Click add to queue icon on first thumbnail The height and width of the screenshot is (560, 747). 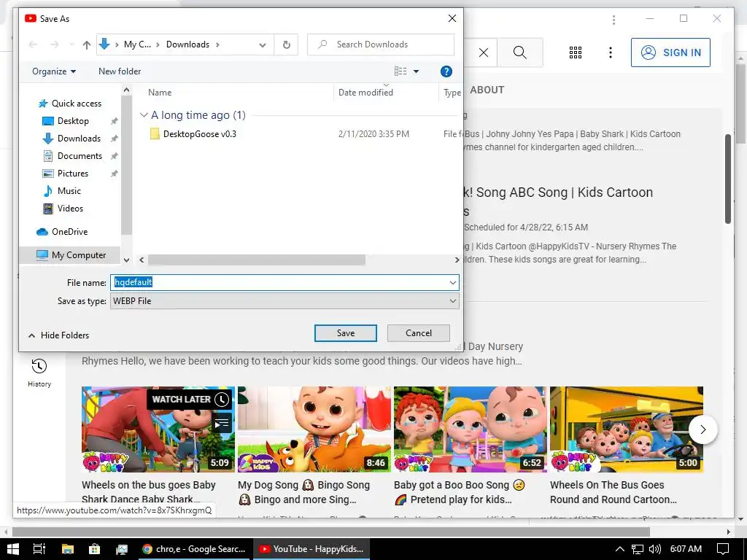[222, 423]
